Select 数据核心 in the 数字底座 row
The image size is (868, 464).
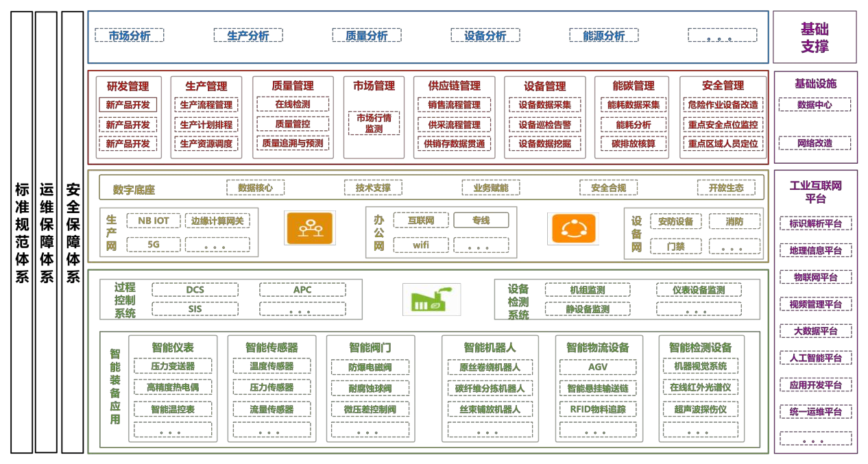click(x=255, y=188)
